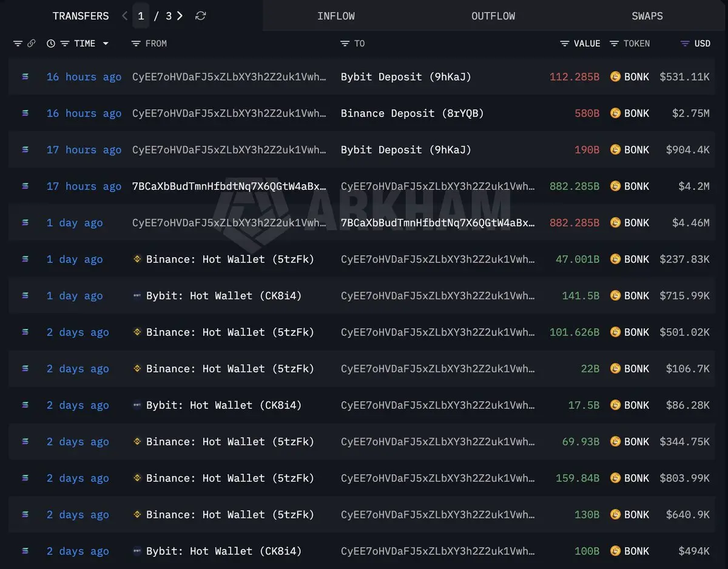Switch to the INFLOW tab

(x=336, y=16)
